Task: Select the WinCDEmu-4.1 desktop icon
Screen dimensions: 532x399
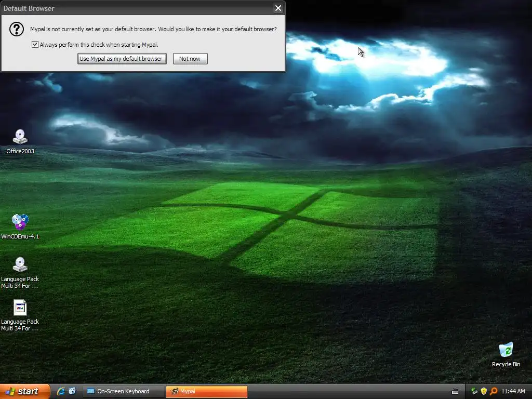Action: coord(20,227)
